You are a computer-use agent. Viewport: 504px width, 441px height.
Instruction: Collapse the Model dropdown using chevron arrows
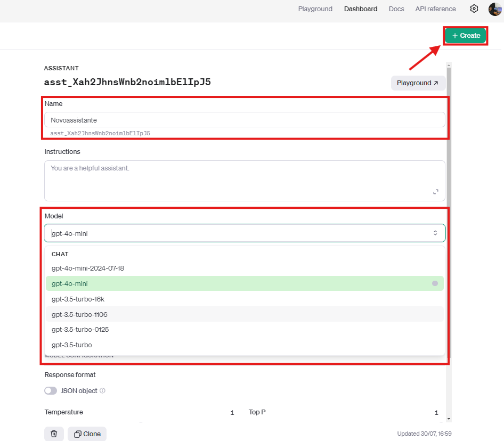click(x=435, y=233)
